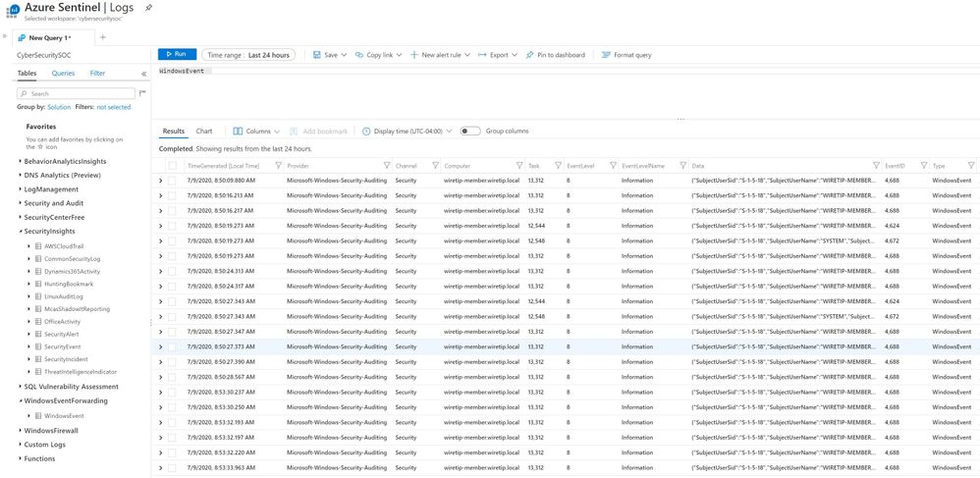Expand the BehaviorAnalyticsInsights tree node

(21, 160)
